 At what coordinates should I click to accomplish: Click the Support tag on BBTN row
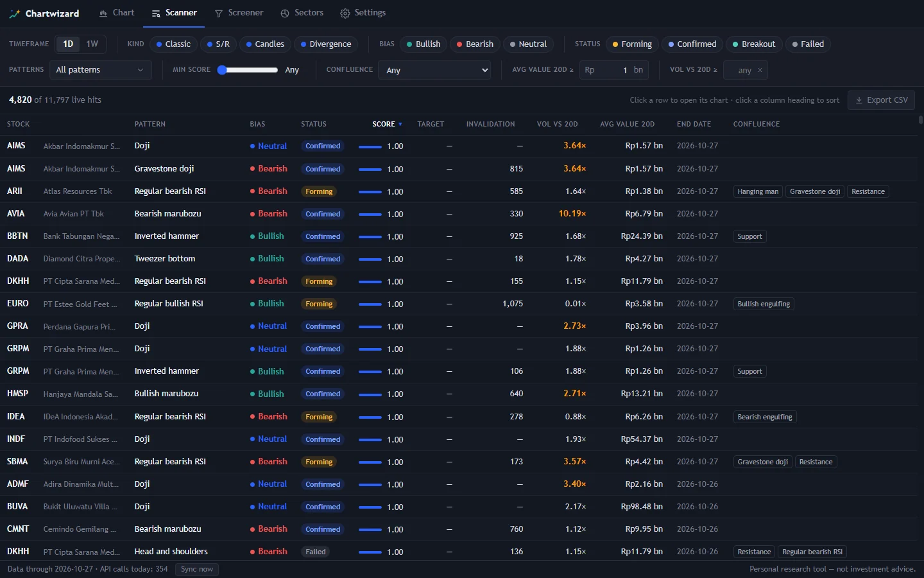[749, 236]
